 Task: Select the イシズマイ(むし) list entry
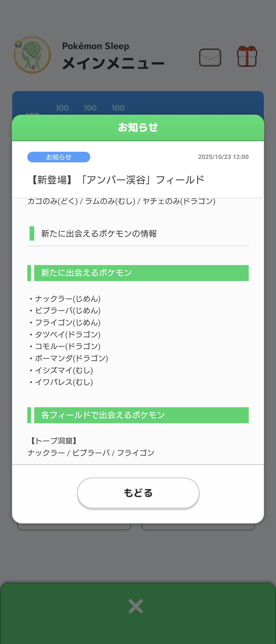[64, 370]
